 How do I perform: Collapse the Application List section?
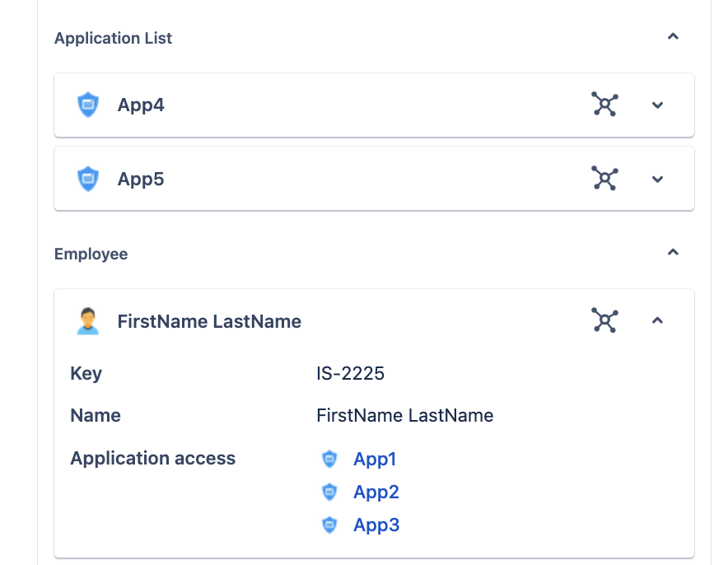tap(673, 37)
